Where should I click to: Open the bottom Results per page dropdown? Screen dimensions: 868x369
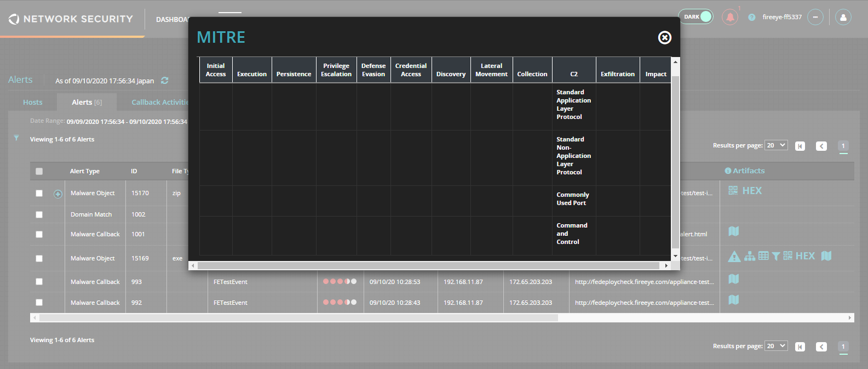pos(776,346)
